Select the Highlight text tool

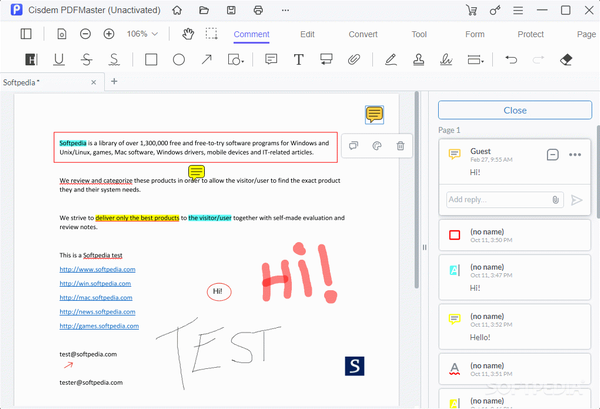(x=31, y=60)
